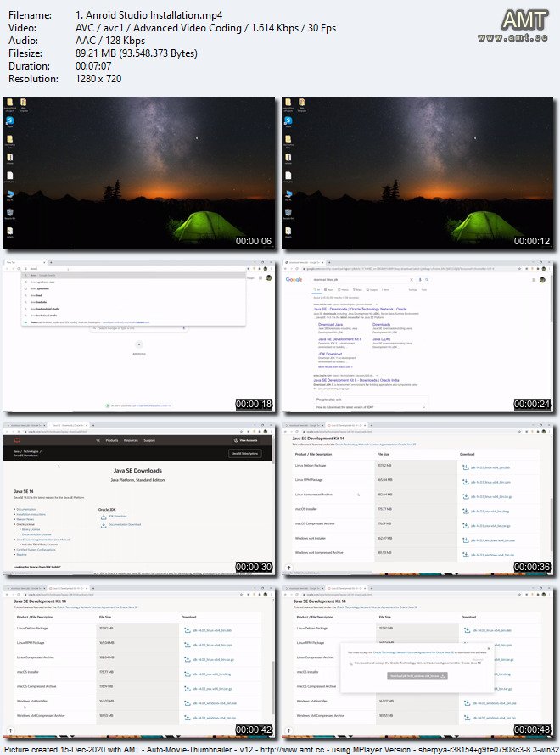The image size is (560, 755).
Task: Click the grey Download button in the license dialog
Action: pyautogui.click(x=417, y=676)
